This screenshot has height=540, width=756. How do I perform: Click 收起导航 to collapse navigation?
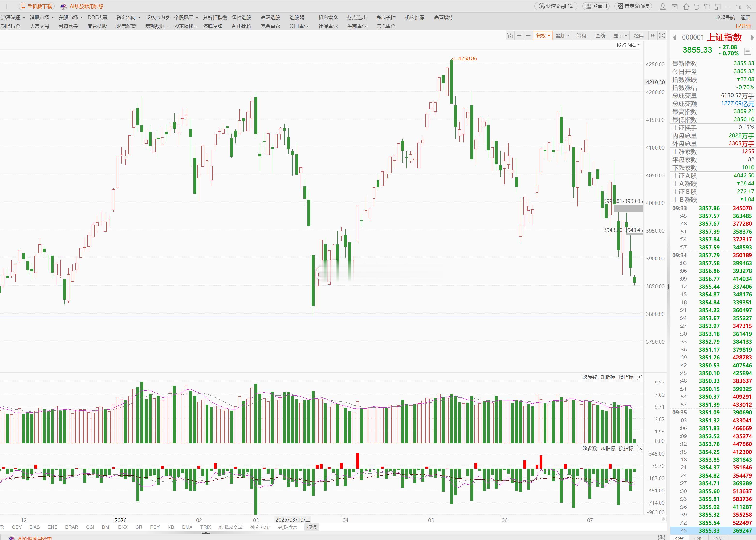(725, 18)
